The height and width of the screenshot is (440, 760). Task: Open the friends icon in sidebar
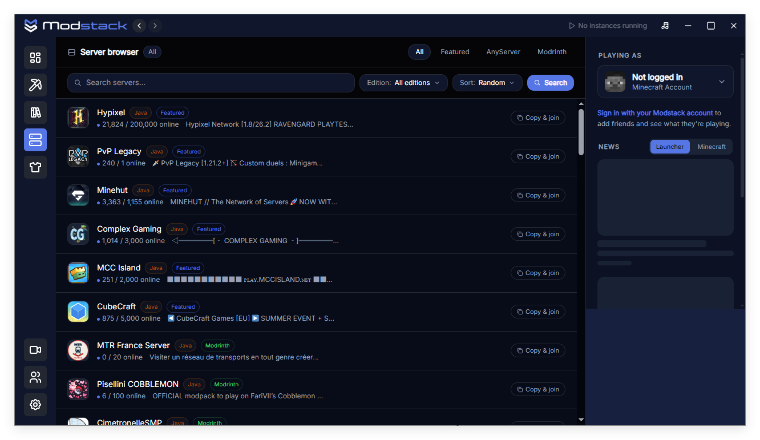click(35, 377)
